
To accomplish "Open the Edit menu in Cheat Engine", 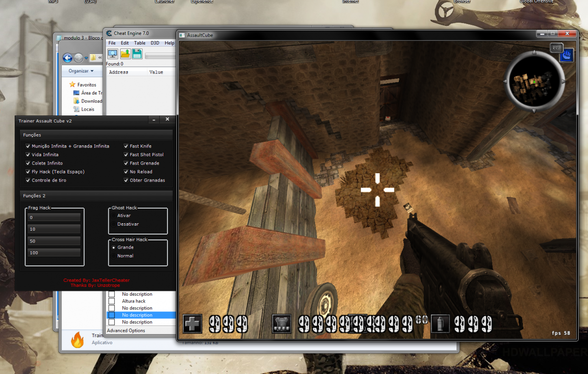I will click(125, 43).
